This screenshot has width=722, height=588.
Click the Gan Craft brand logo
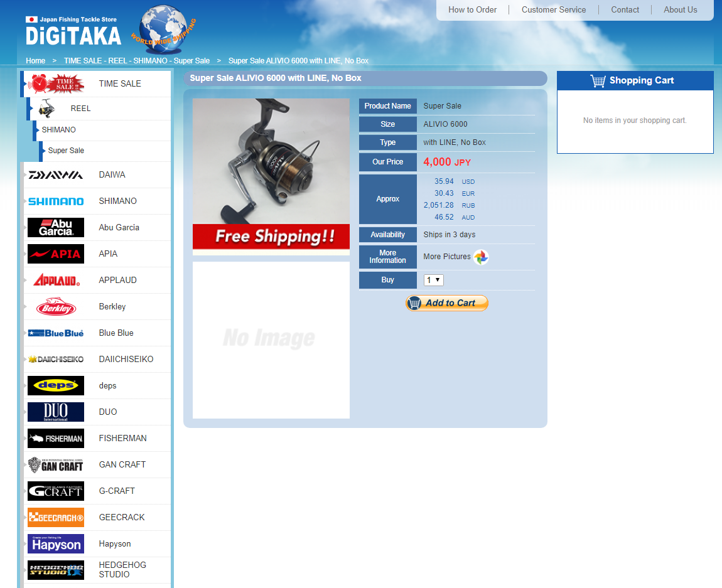click(56, 465)
